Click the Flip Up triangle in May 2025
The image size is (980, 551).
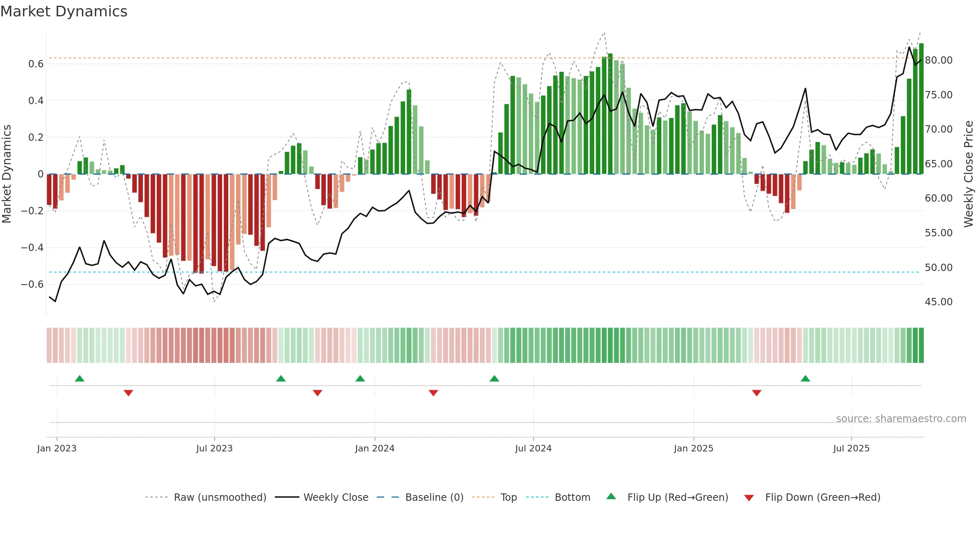[x=806, y=378]
